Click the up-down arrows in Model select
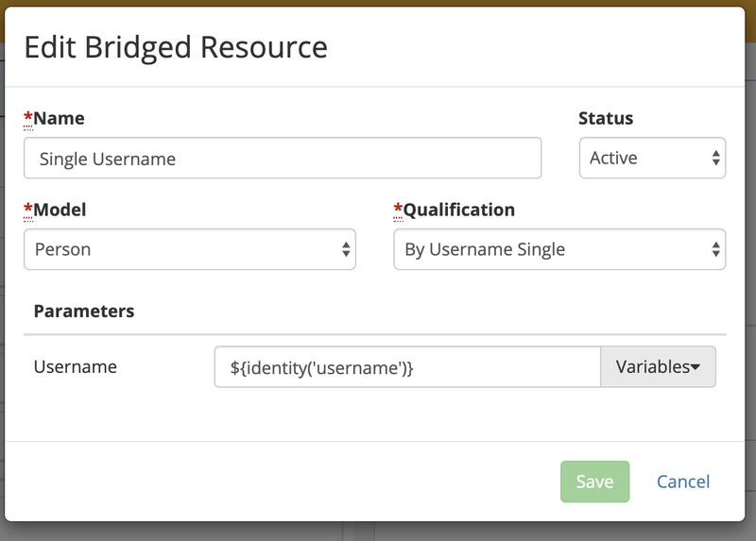The image size is (756, 541). pos(346,250)
